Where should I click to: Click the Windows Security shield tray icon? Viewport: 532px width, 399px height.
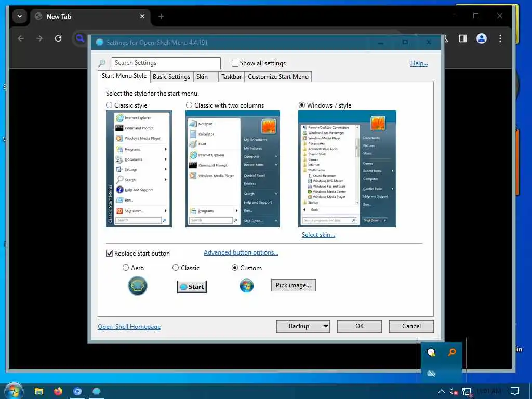coord(431,352)
